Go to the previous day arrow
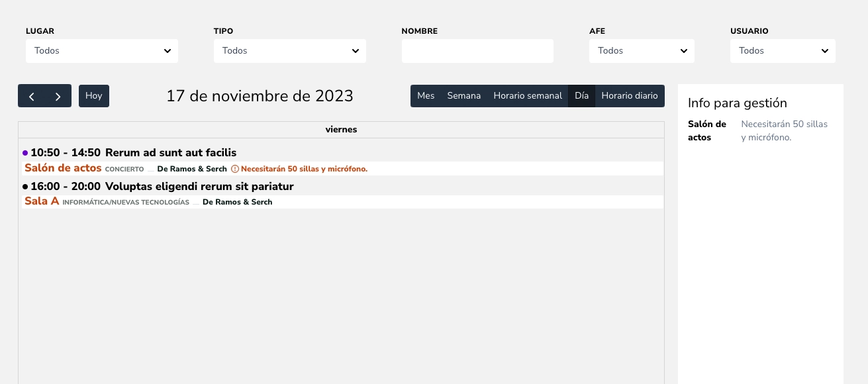The width and height of the screenshot is (868, 384). [x=31, y=96]
